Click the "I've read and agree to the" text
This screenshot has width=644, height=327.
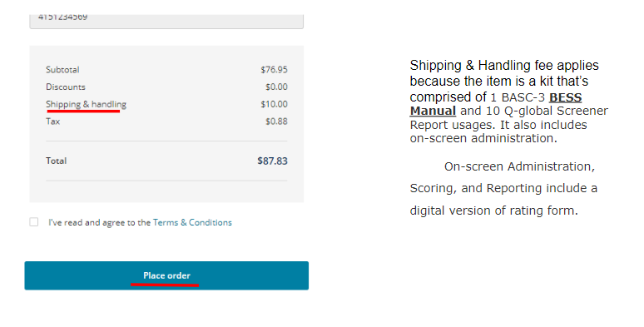tap(99, 222)
